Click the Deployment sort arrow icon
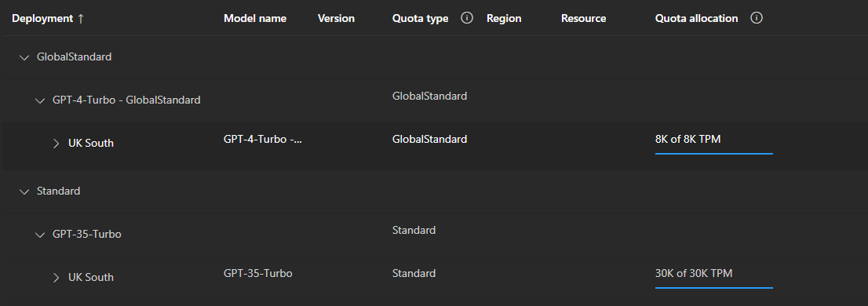The image size is (868, 306). point(81,18)
